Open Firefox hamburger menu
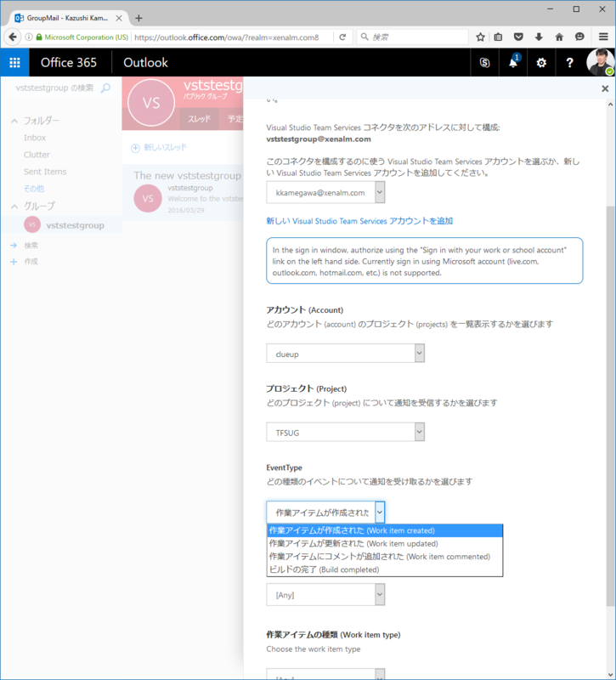 (x=603, y=37)
